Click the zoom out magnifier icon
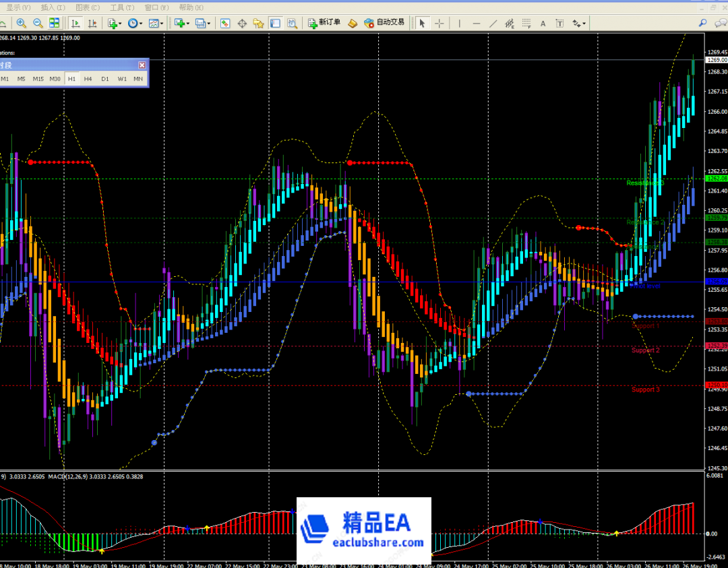This screenshot has height=568, width=728. point(38,23)
